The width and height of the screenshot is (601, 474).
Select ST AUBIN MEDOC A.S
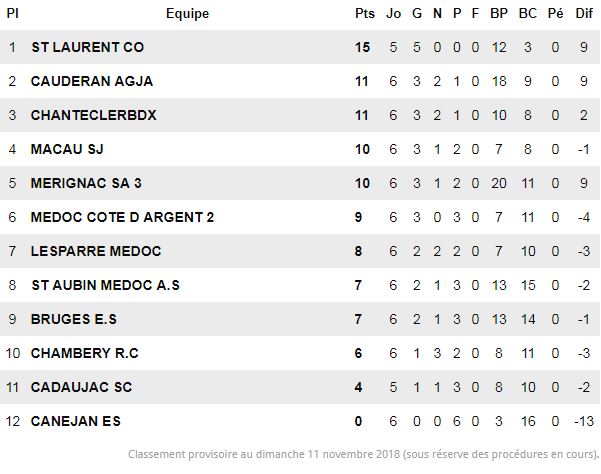[x=105, y=285]
